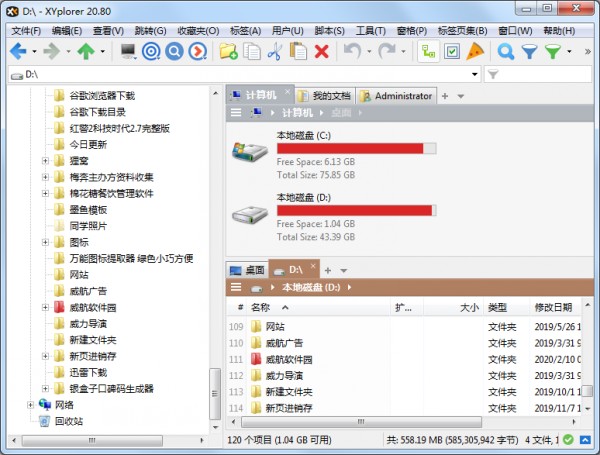
Task: Toggle the folder tree panel icon
Action: (427, 51)
